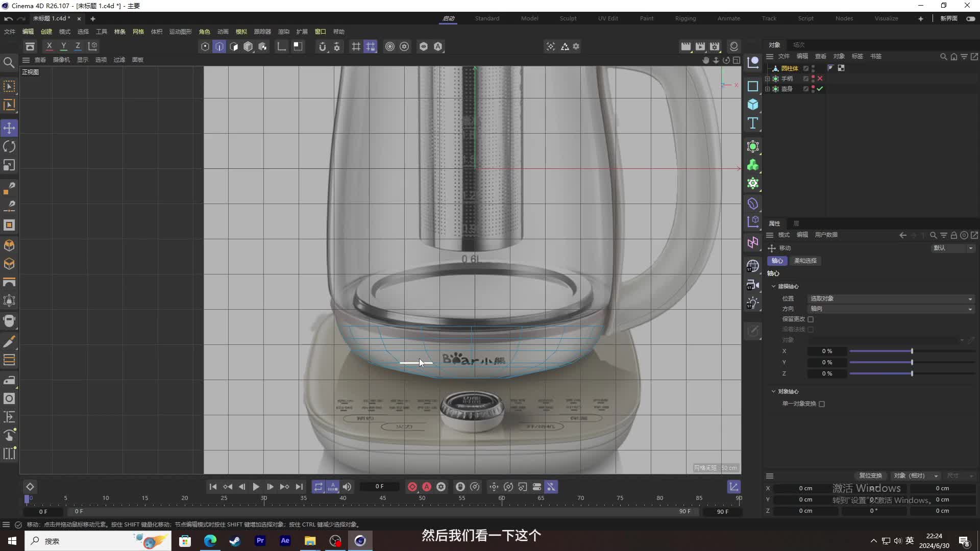Open the 默认 preset dropdown
Image resolution: width=980 pixels, height=551 pixels.
(952, 248)
